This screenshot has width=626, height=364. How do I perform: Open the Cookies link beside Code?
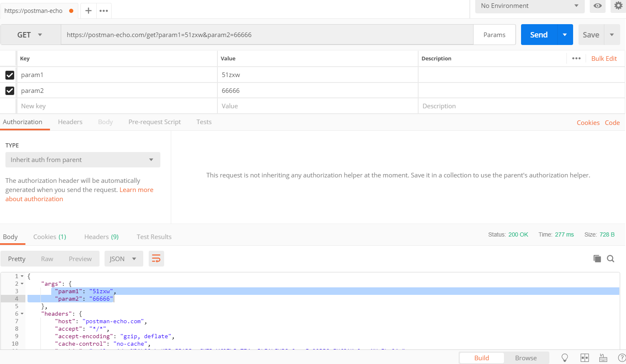tap(588, 122)
